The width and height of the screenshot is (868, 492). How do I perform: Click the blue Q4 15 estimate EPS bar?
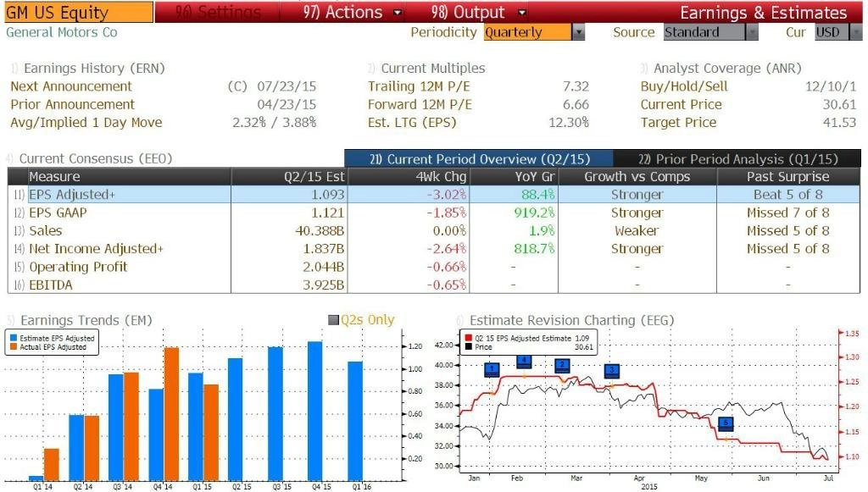point(315,411)
